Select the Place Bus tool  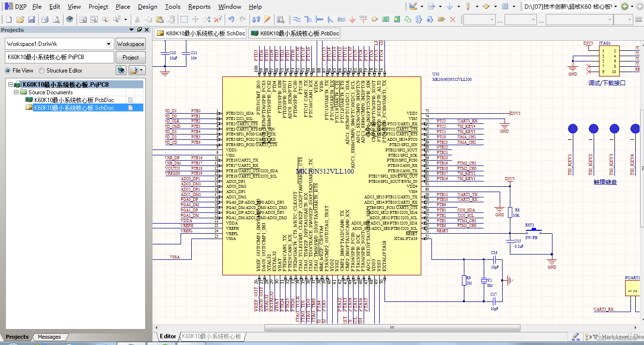[x=307, y=18]
